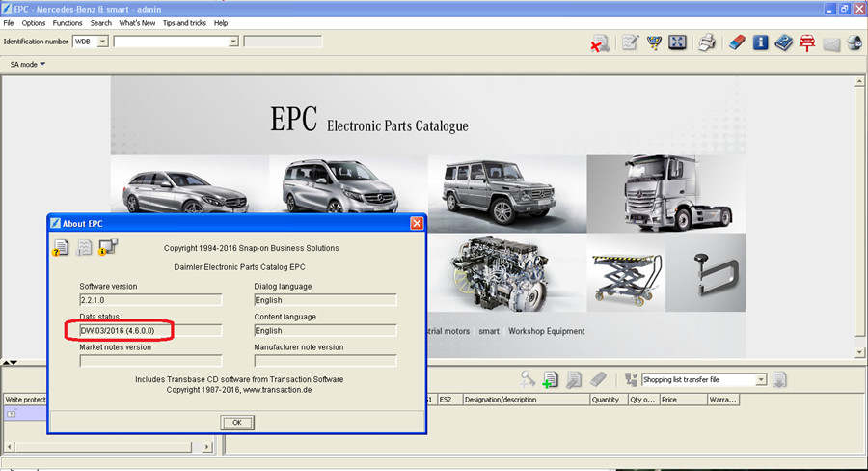This screenshot has height=471, width=868.
Task: Open the Tips and tricks menu
Action: tap(184, 23)
